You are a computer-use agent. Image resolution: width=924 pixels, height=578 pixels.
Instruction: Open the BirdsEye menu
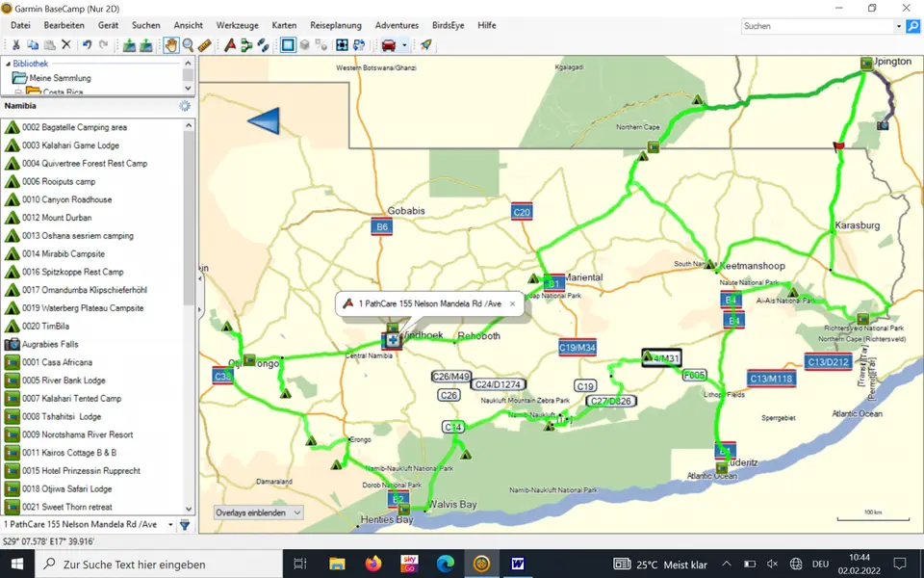[448, 25]
